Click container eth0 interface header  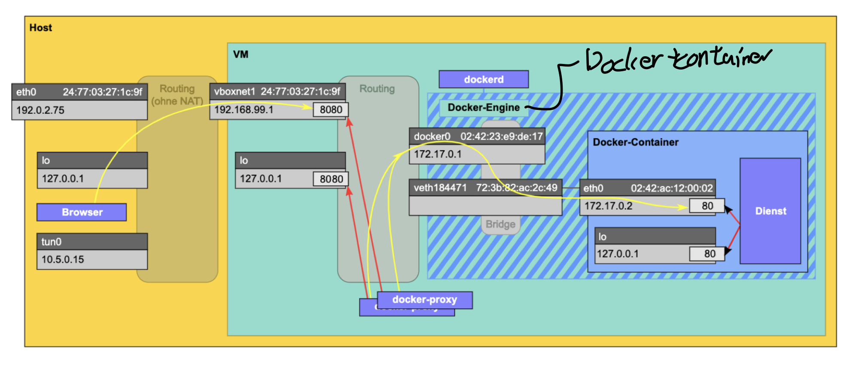(x=648, y=188)
